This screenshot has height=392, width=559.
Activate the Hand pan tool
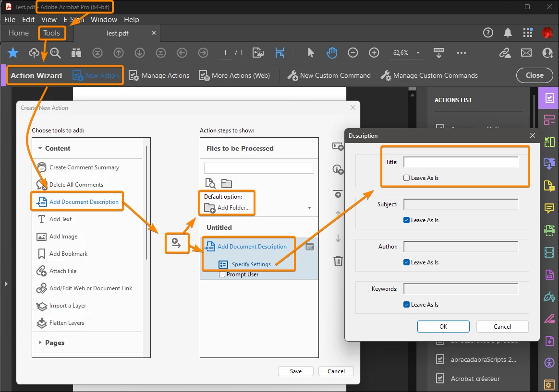tap(331, 53)
